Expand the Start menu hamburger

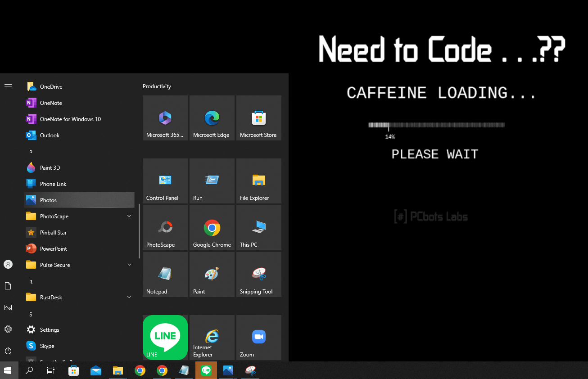[x=8, y=86]
